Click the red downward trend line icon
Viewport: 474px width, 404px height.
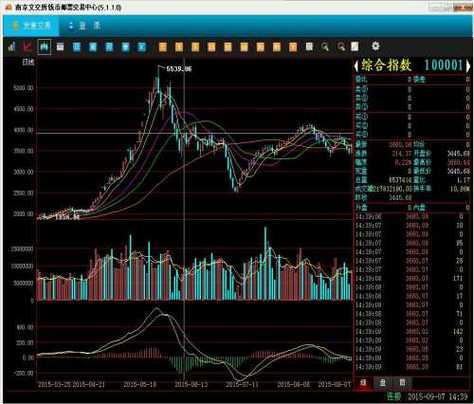pyautogui.click(x=28, y=46)
